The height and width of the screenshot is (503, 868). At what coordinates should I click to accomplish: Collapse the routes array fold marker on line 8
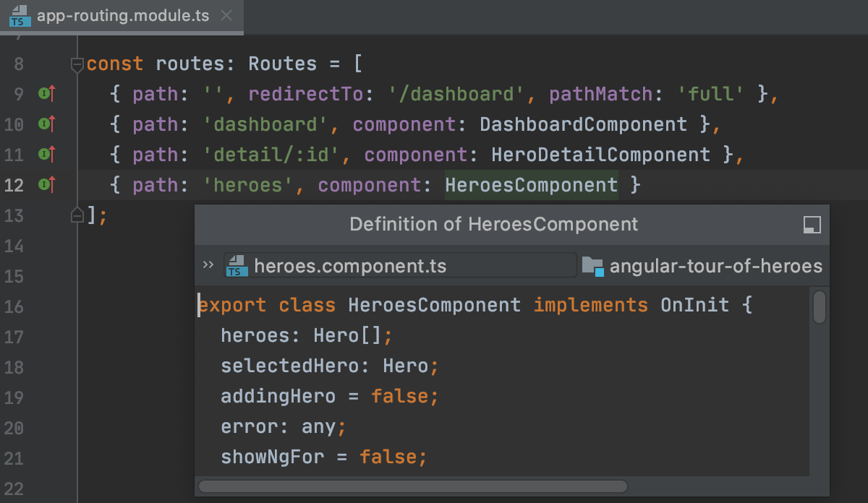(x=77, y=65)
